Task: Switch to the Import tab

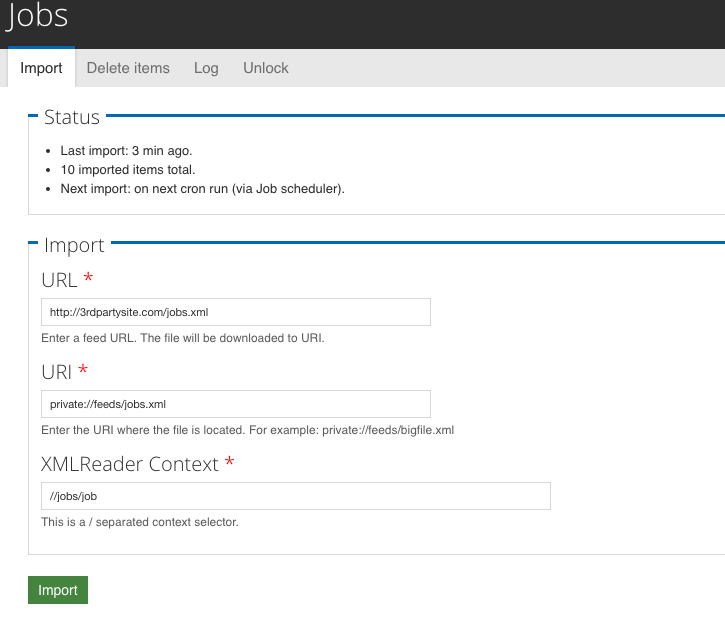Action: coord(41,68)
